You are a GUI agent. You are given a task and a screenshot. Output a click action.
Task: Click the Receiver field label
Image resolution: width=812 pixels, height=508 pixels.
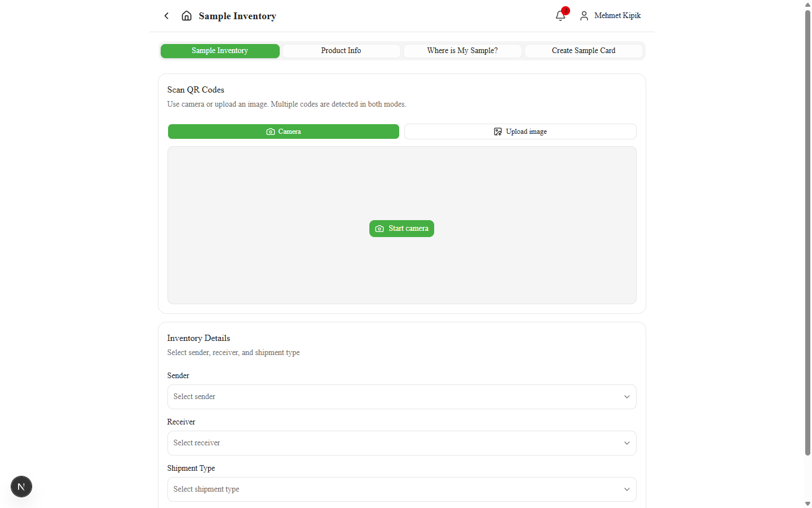pyautogui.click(x=181, y=422)
